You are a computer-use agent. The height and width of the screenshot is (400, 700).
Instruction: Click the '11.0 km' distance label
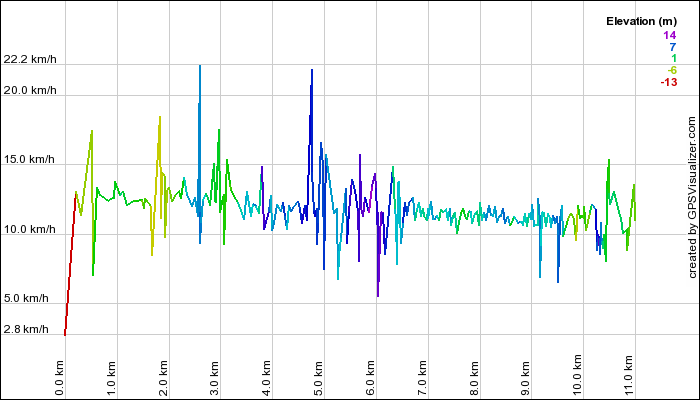[629, 375]
